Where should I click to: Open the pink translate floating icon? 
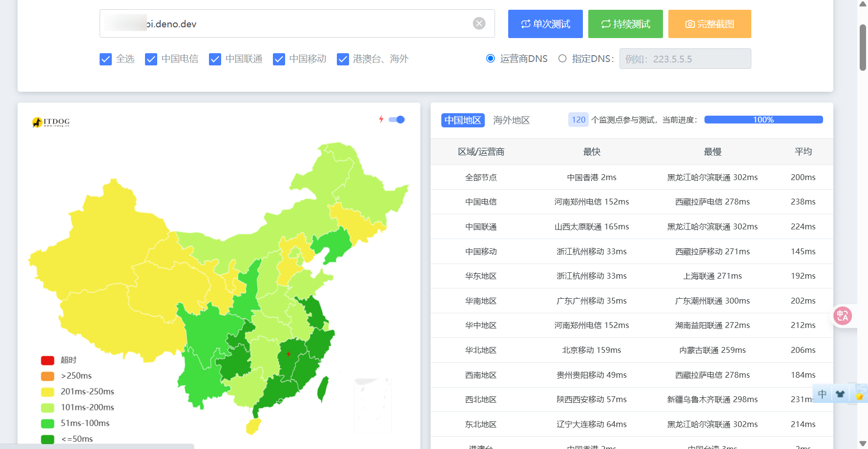(843, 316)
